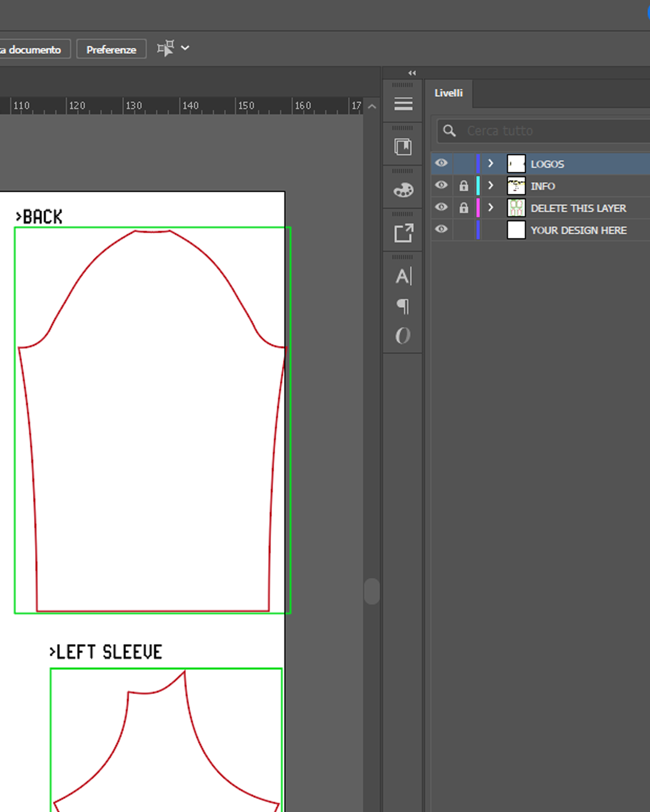Open the OpenType panel icon

(403, 336)
